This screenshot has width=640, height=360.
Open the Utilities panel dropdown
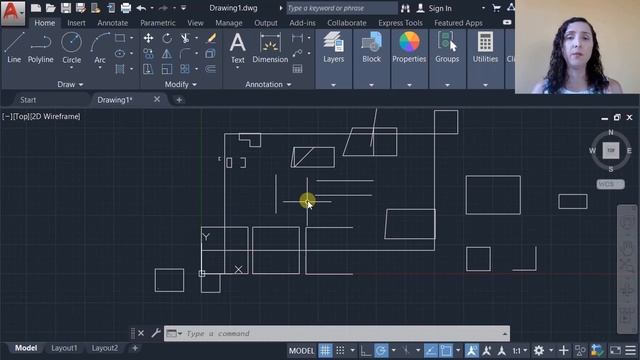pyautogui.click(x=485, y=85)
